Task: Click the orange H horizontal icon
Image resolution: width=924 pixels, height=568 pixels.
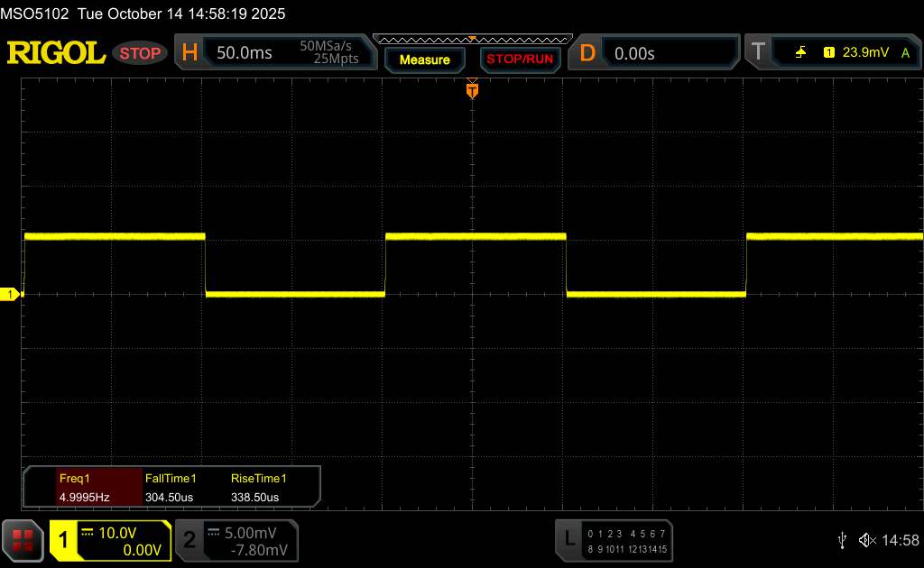Action: coord(189,53)
